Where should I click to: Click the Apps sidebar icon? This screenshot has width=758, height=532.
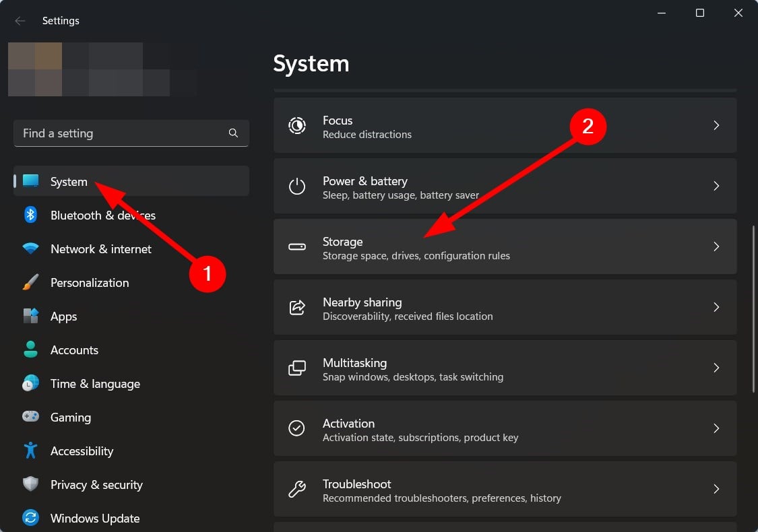pos(30,316)
